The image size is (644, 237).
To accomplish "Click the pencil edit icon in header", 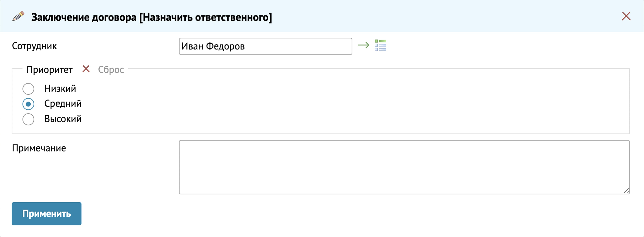I will [18, 16].
